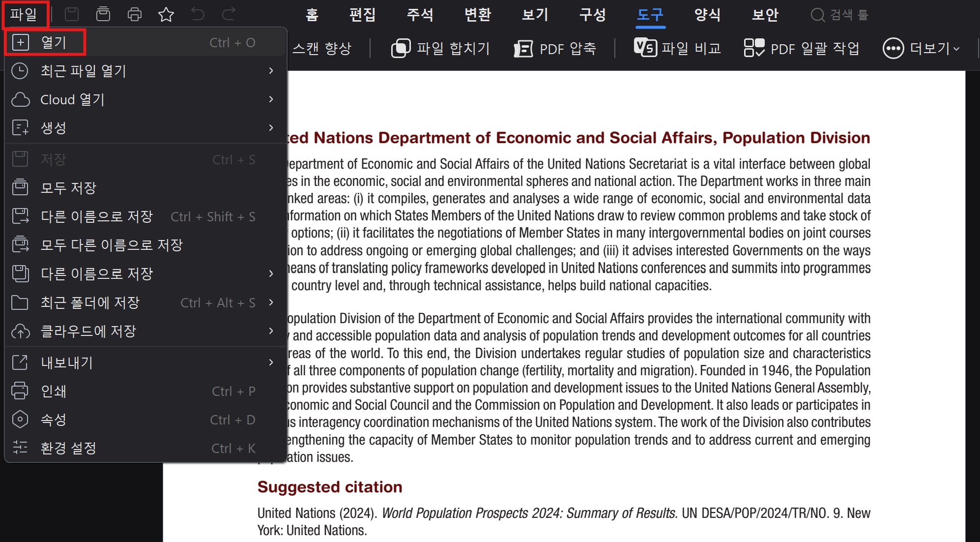Expand the 생성 submenu arrow
The height and width of the screenshot is (542, 980).
tap(271, 128)
